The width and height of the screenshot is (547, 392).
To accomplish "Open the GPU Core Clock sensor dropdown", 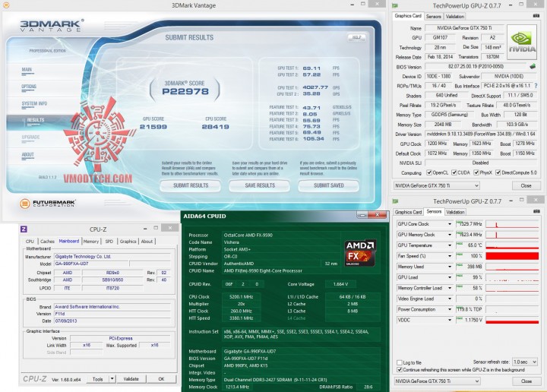I will coord(449,224).
